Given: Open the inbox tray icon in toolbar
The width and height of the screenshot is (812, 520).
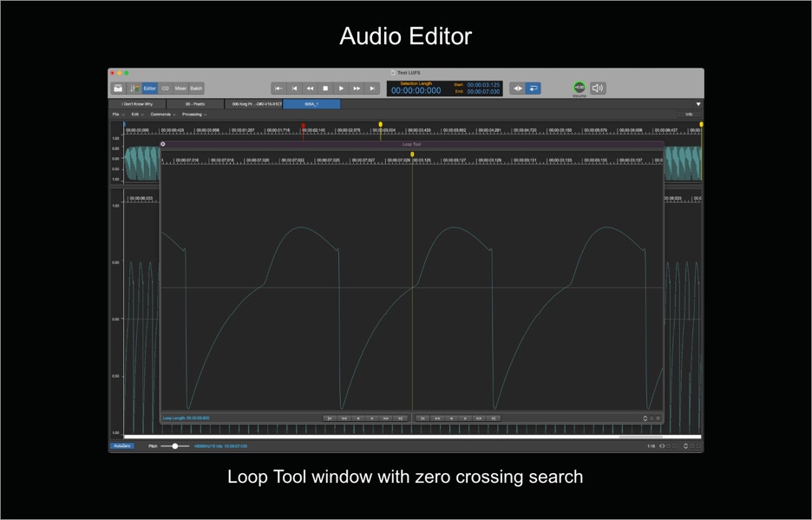Looking at the screenshot, I should 118,89.
